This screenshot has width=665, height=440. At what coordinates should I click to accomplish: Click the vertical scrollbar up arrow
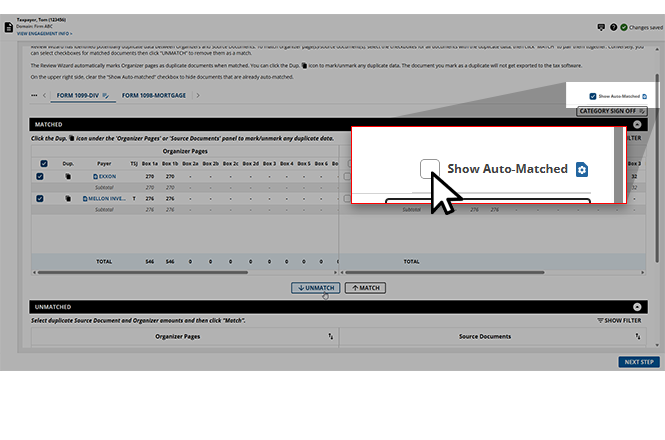(657, 50)
